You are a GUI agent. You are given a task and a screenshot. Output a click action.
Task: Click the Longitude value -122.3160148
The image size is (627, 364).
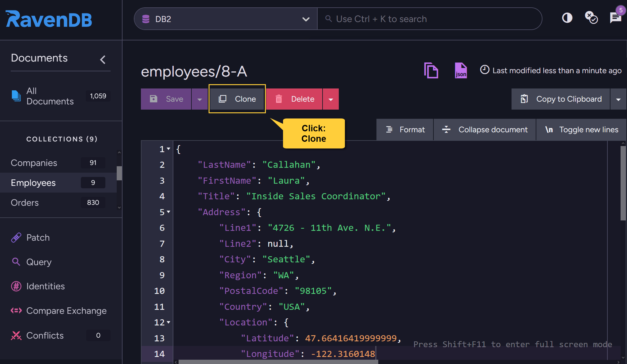tap(343, 354)
